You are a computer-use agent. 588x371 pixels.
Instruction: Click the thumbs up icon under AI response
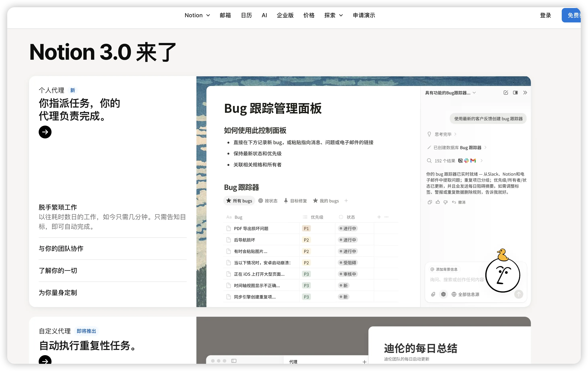click(437, 202)
